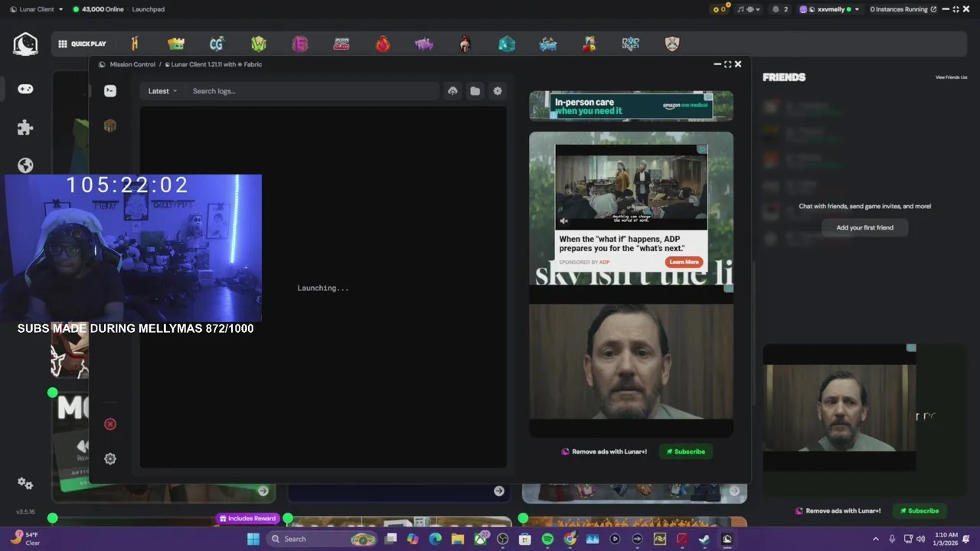Open the weather widget showing 54°F
This screenshot has width=980, height=551.
[x=25, y=539]
